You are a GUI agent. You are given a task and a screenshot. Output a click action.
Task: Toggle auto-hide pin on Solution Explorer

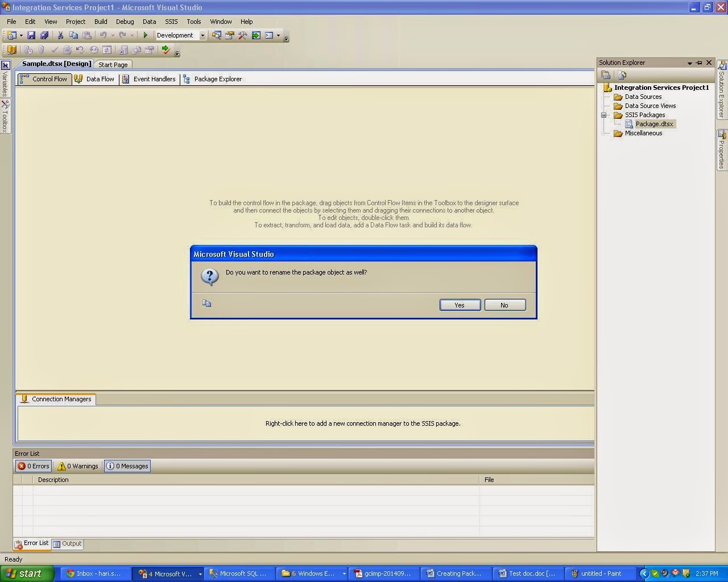click(699, 63)
